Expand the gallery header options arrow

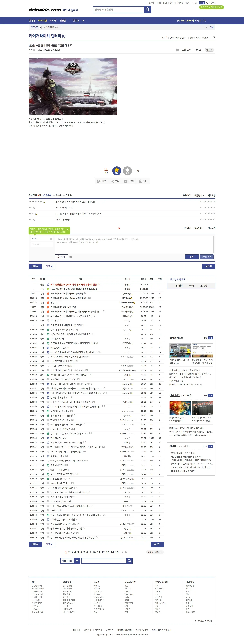pyautogui.click(x=214, y=38)
